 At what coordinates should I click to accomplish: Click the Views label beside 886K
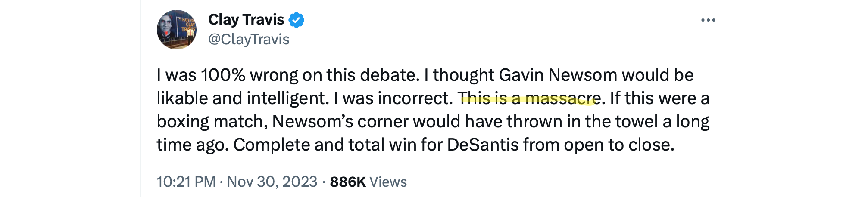(388, 182)
